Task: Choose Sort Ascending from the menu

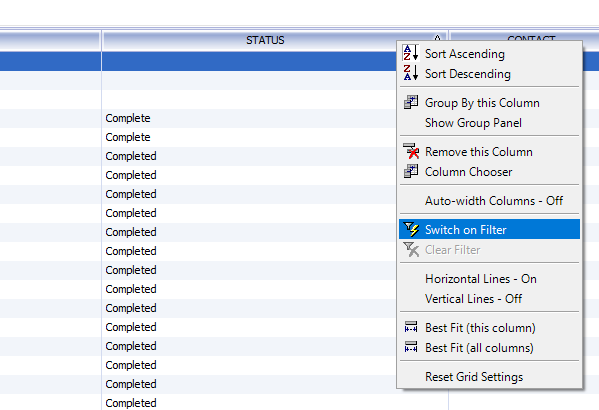Action: click(x=489, y=53)
